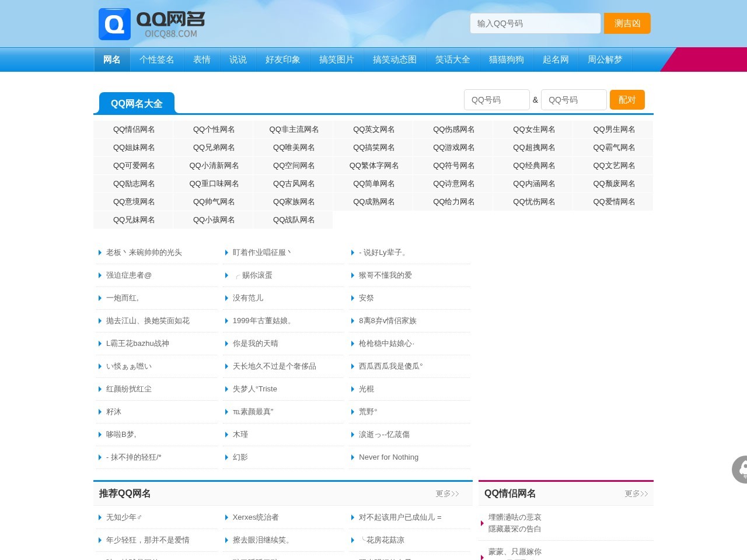Open the QQ英文网名 category
This screenshot has width=747, height=560.
pyautogui.click(x=374, y=129)
